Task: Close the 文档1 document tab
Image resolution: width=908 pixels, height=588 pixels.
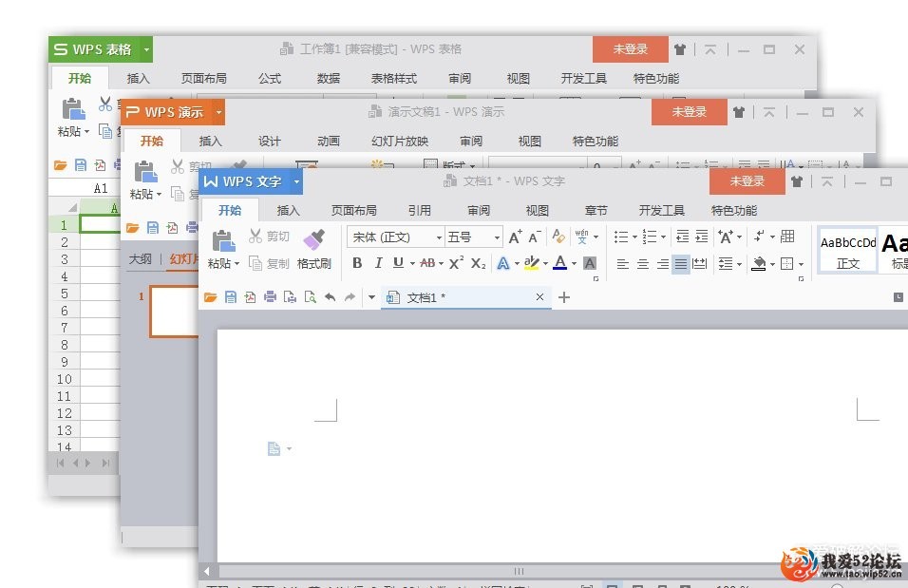Action: (539, 297)
